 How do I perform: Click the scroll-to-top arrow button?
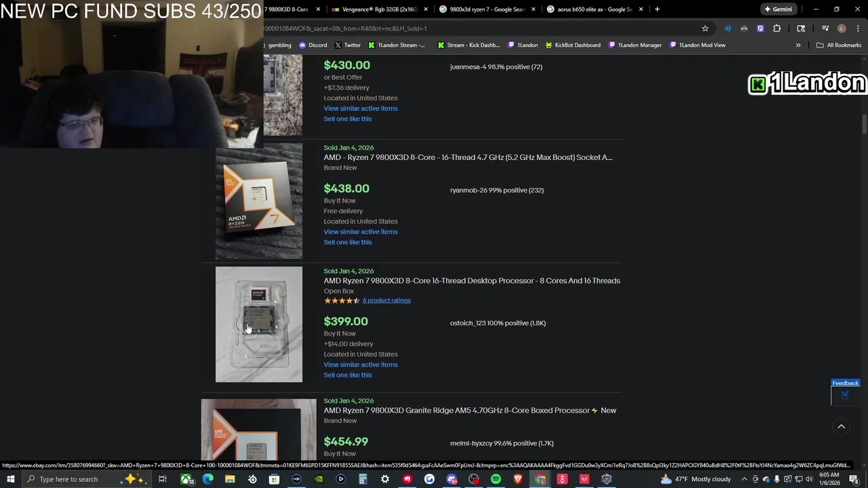tap(841, 426)
